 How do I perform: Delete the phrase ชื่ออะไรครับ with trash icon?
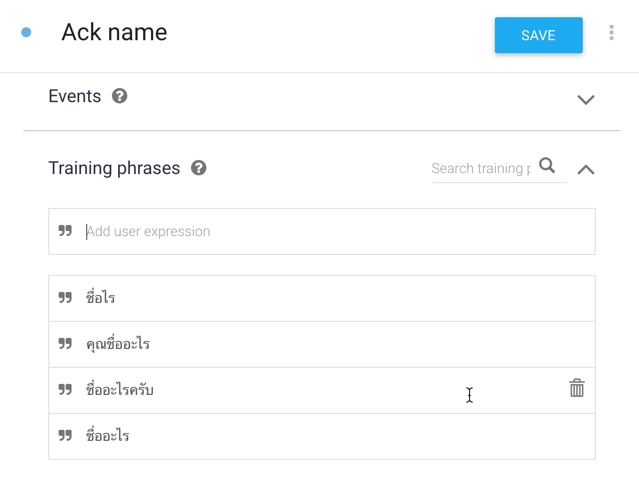click(x=577, y=388)
